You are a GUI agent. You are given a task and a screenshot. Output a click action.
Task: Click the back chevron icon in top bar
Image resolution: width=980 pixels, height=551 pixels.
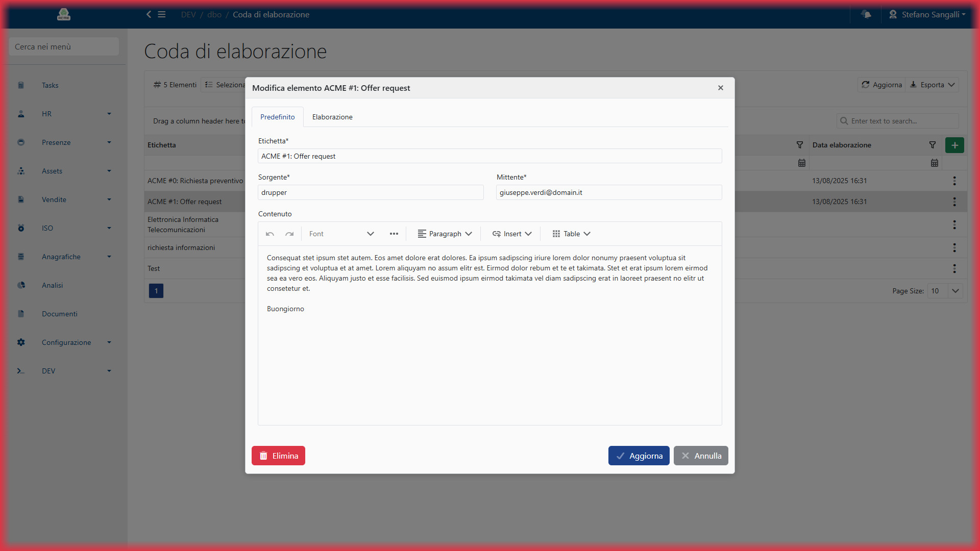point(149,14)
